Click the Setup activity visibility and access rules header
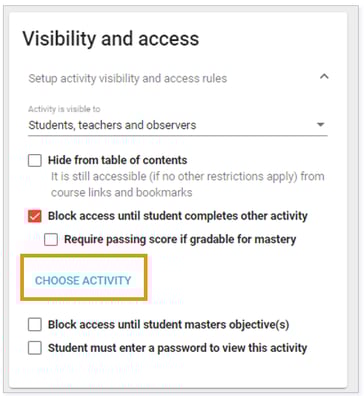The image size is (364, 396). tap(128, 78)
